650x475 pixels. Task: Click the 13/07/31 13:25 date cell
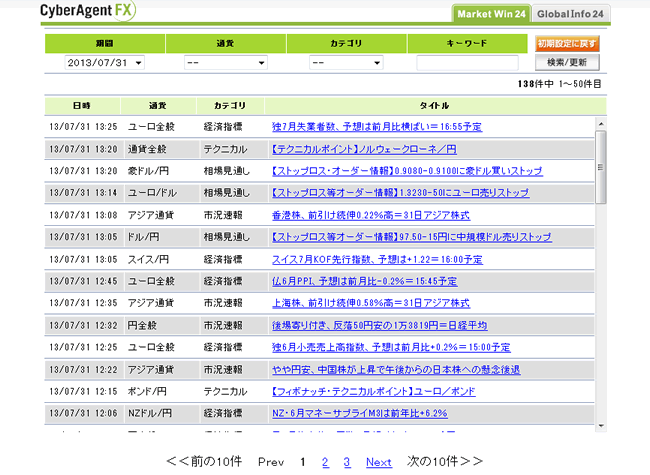[83, 127]
